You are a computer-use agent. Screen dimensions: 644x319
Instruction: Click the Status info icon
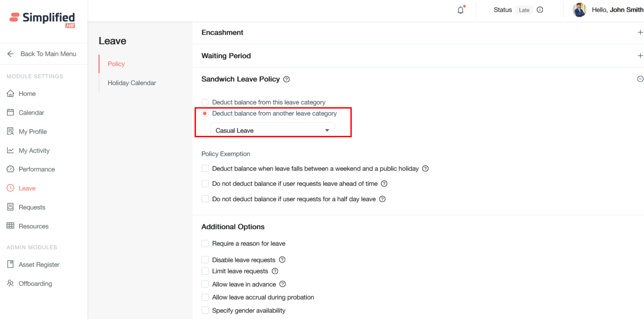540,10
